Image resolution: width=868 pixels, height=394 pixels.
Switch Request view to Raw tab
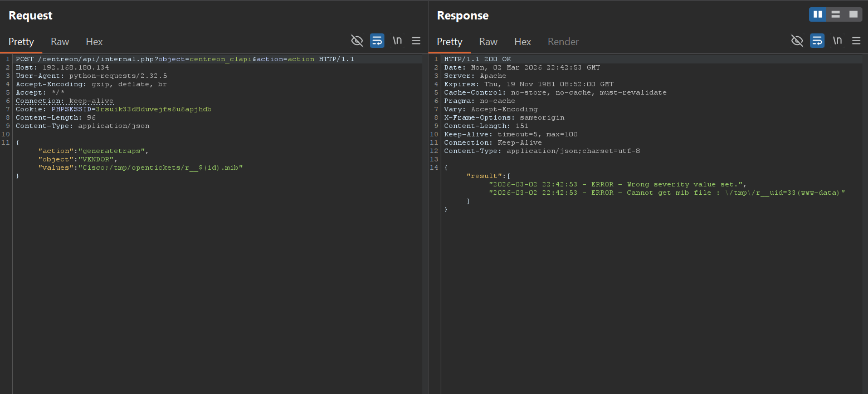click(60, 42)
